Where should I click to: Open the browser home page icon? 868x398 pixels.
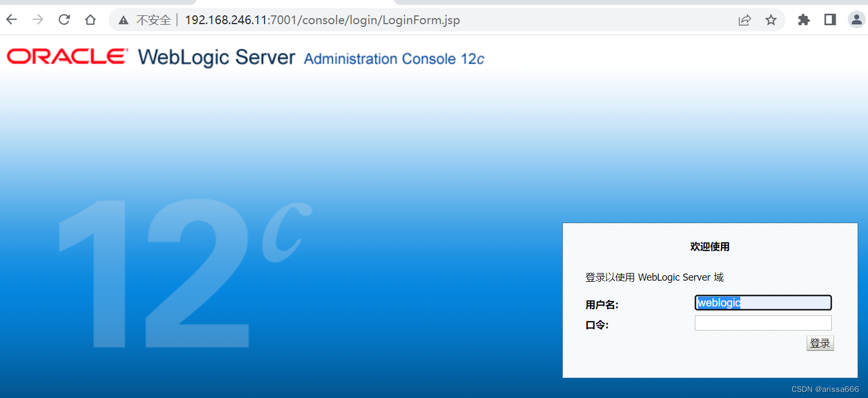pos(90,20)
